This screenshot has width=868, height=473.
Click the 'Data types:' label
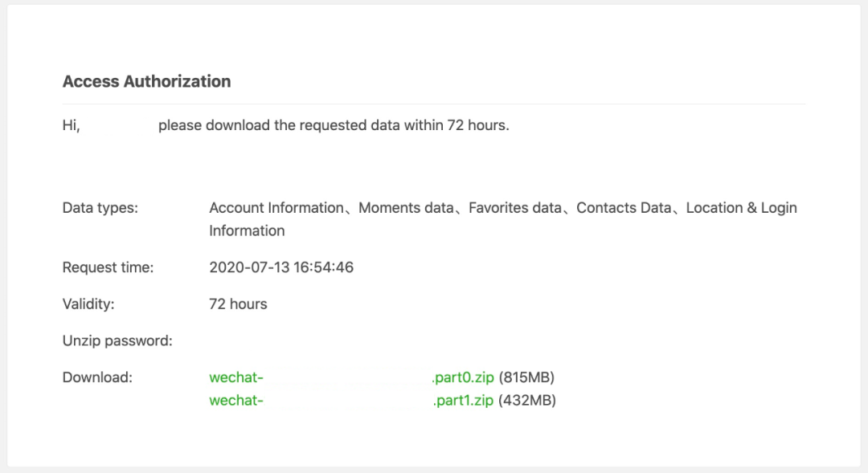tap(100, 208)
